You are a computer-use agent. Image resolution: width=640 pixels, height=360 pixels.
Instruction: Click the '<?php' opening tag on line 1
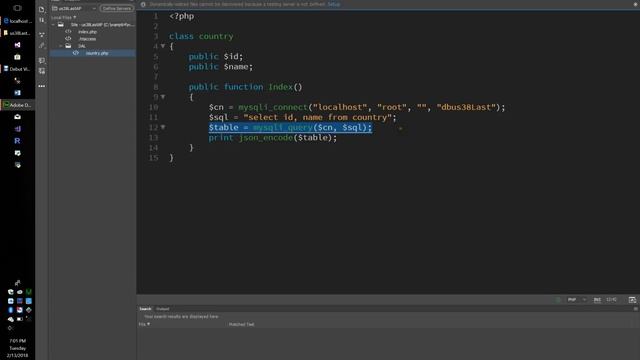point(182,16)
